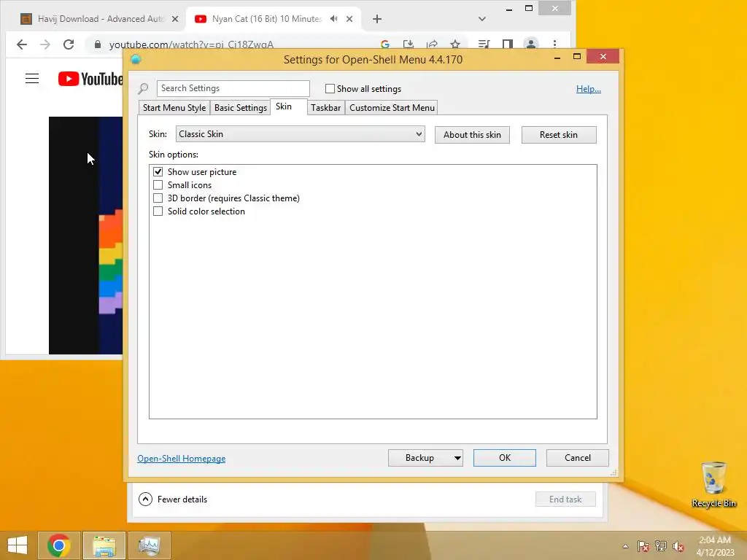Click End task in Task Manager
This screenshot has width=747, height=560.
pos(565,499)
